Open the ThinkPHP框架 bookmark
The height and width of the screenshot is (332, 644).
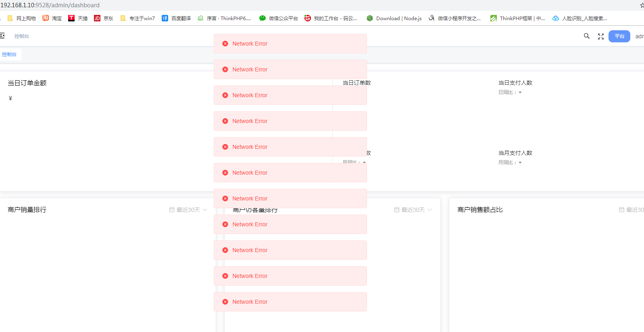[518, 18]
